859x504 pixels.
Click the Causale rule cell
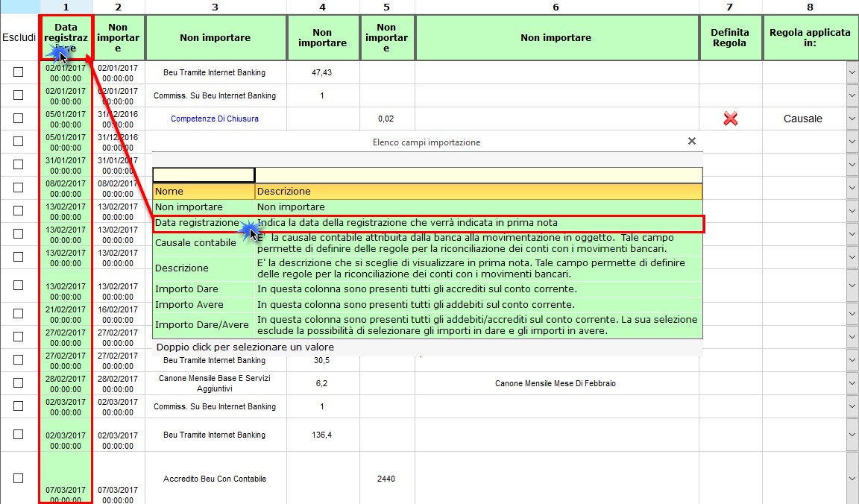click(803, 119)
